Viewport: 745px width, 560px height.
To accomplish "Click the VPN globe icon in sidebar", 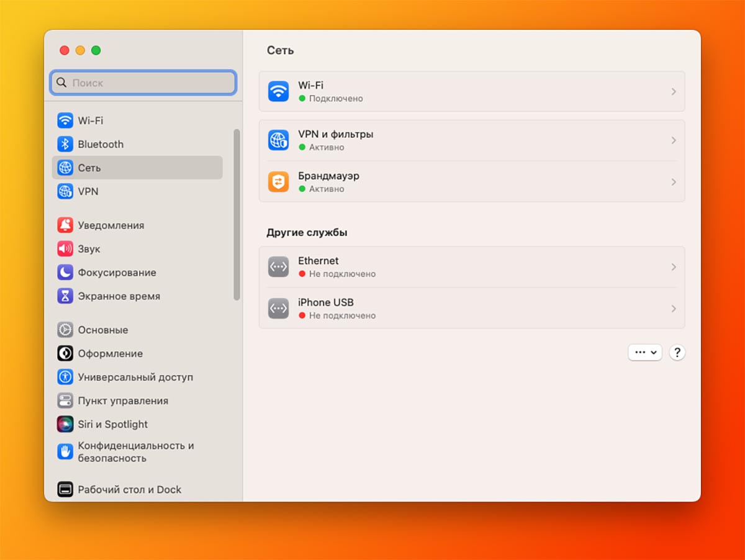I will (65, 191).
